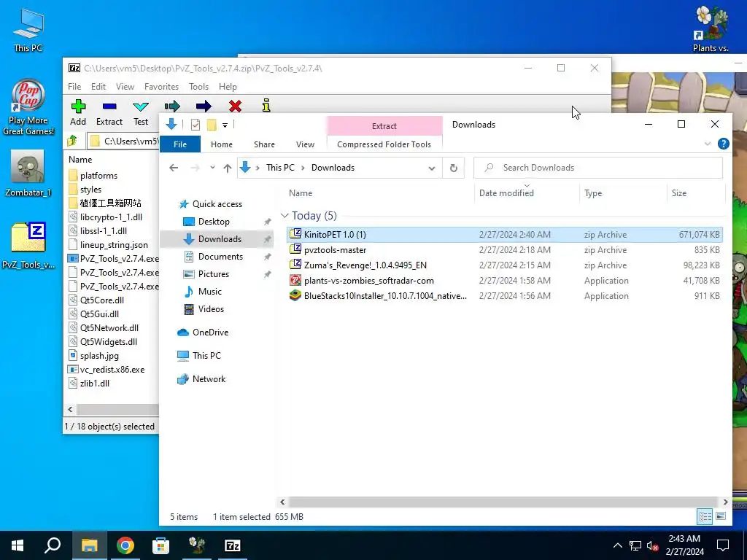Select Network in navigation pane
This screenshot has width=747, height=560.
209,379
